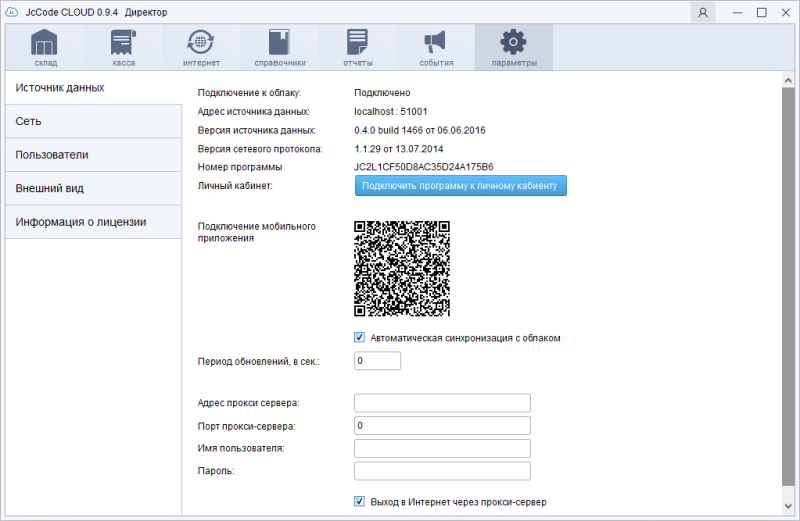The width and height of the screenshot is (800, 521).
Task: Click the vertical scrollbar on the right
Action: pos(791,300)
